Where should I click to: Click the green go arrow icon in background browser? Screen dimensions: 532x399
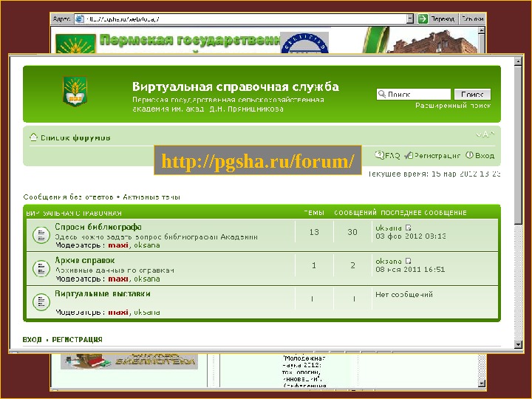pos(423,19)
